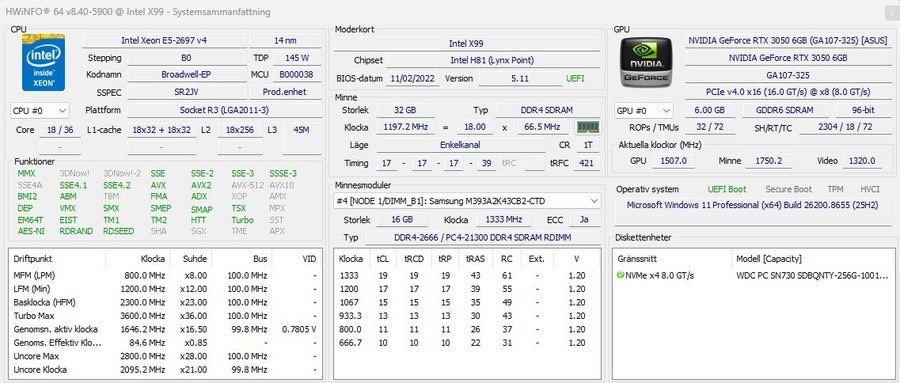Click the Windows 11 Professional build field
Screen dimensions: 900x383
(752, 212)
